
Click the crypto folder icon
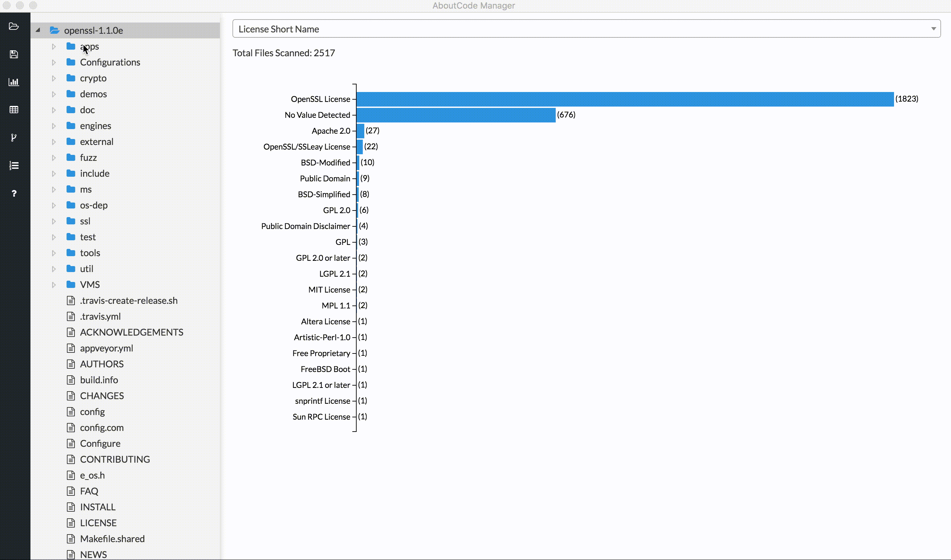[71, 78]
